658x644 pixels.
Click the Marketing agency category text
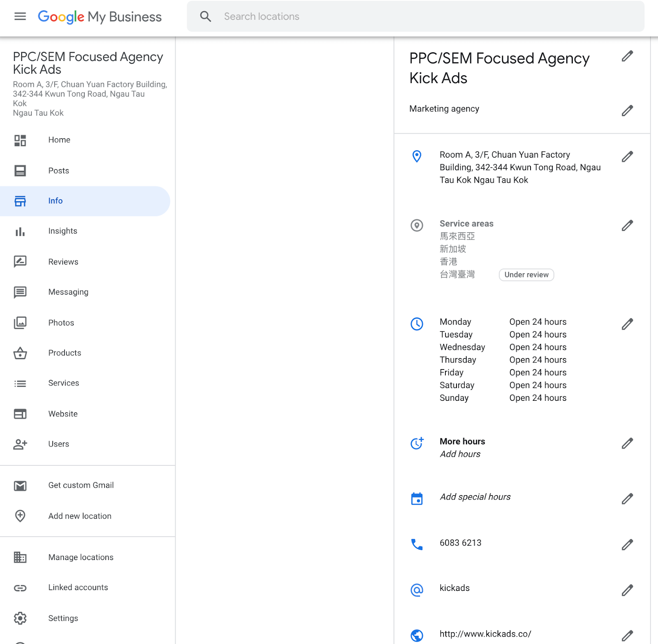444,109
